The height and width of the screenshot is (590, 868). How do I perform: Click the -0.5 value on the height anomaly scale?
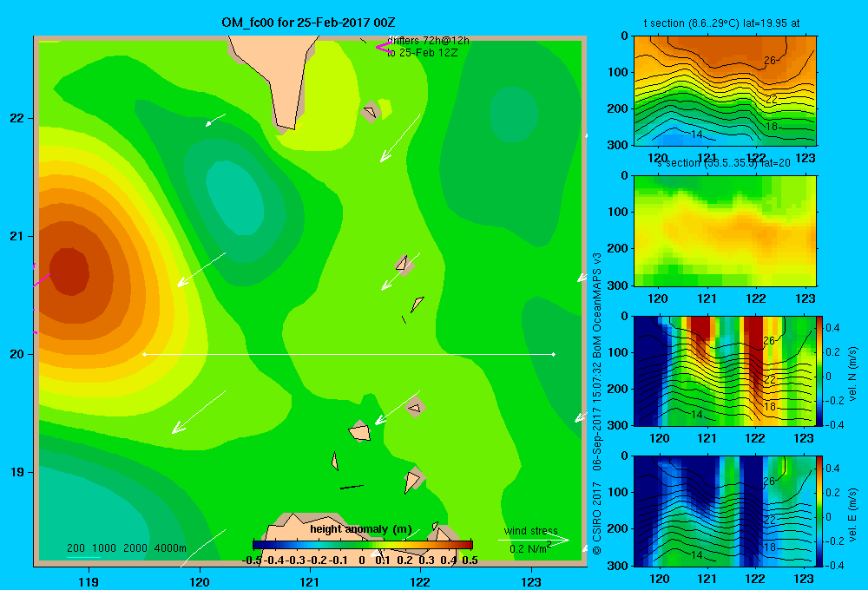(252, 560)
